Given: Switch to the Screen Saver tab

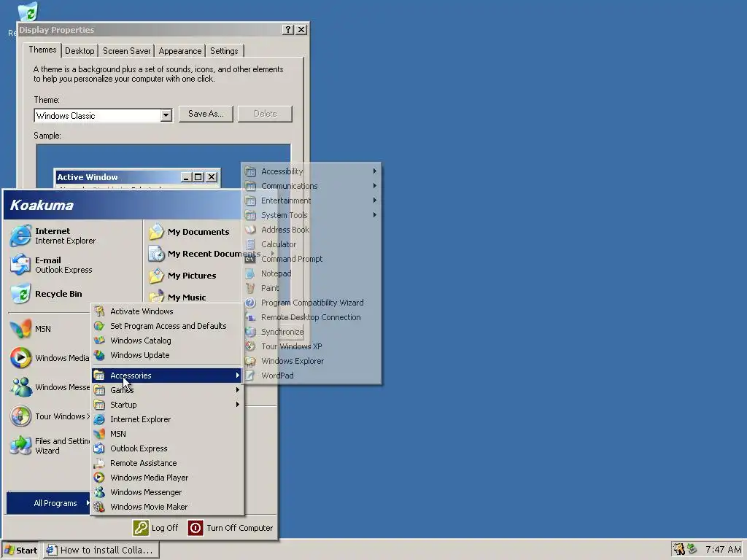Looking at the screenshot, I should (127, 51).
